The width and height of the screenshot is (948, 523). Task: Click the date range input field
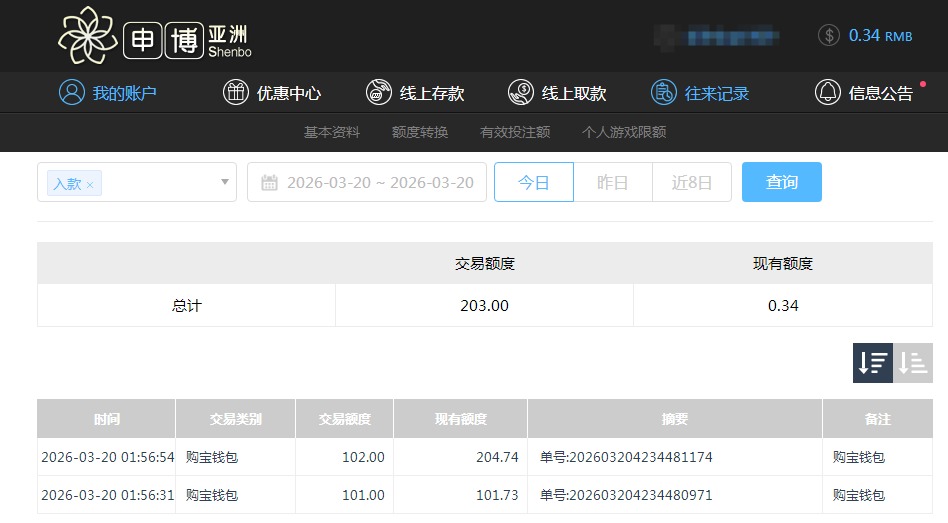click(367, 182)
